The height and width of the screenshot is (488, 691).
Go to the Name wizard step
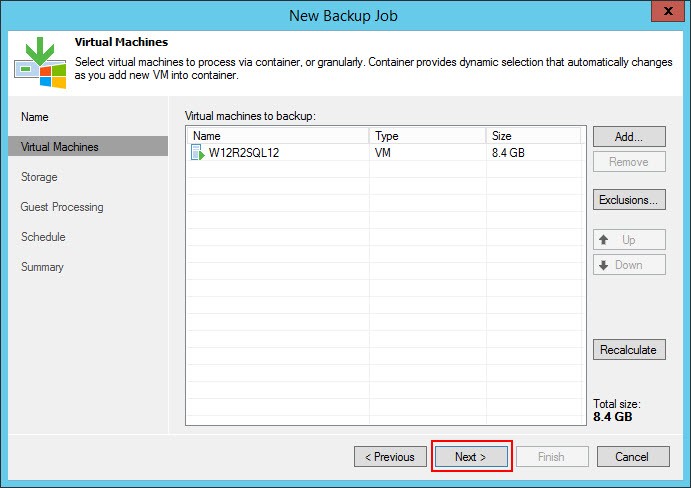[35, 117]
